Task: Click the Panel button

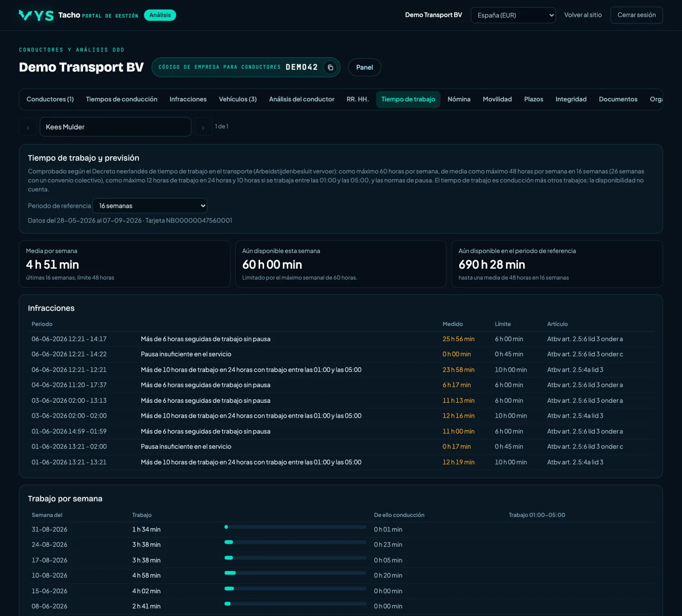Action: [x=365, y=67]
